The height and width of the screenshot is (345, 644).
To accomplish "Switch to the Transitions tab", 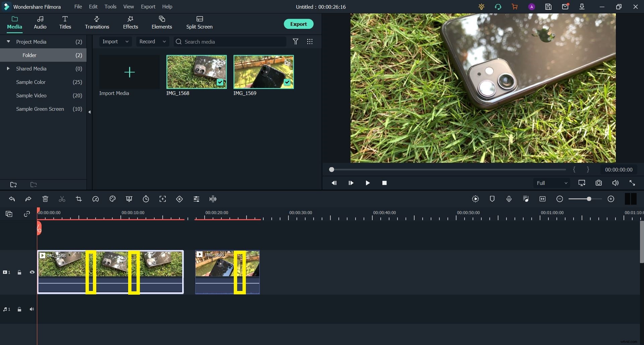I will 97,22.
